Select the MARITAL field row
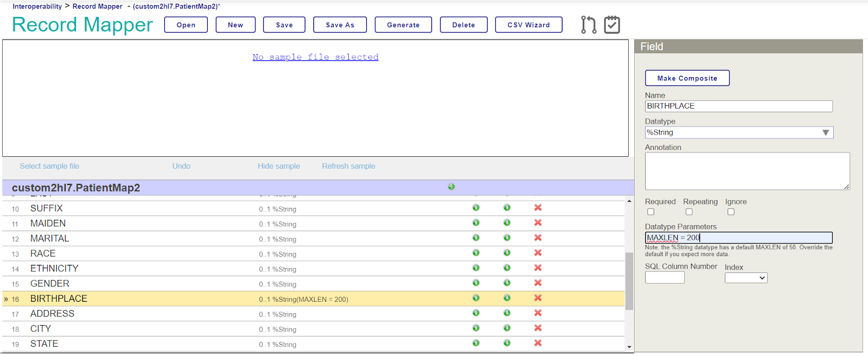Screen dimensions: 868x356 (x=314, y=238)
